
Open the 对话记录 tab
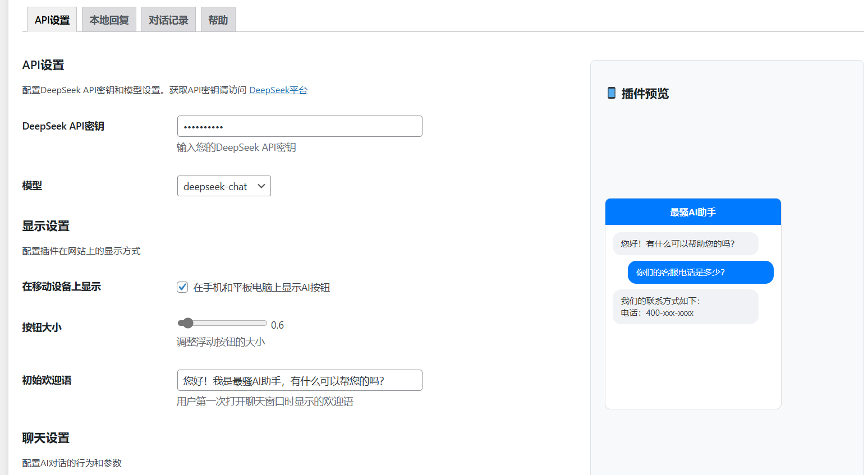168,20
